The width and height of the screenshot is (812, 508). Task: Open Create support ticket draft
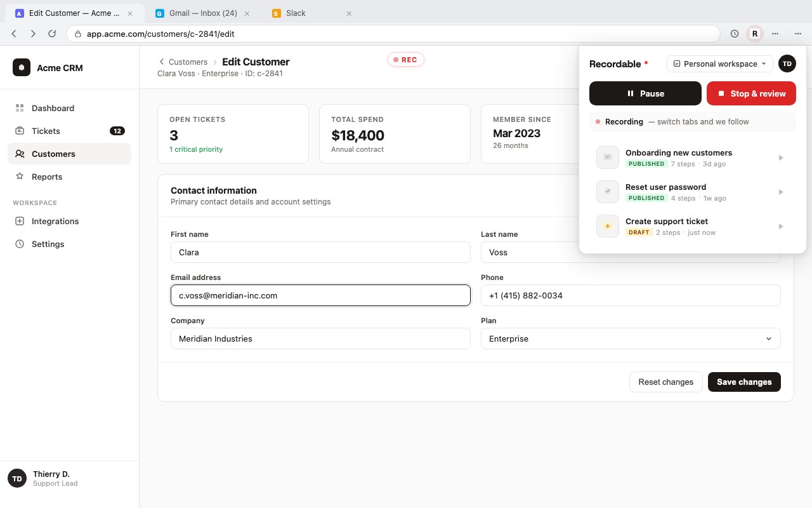[692, 226]
